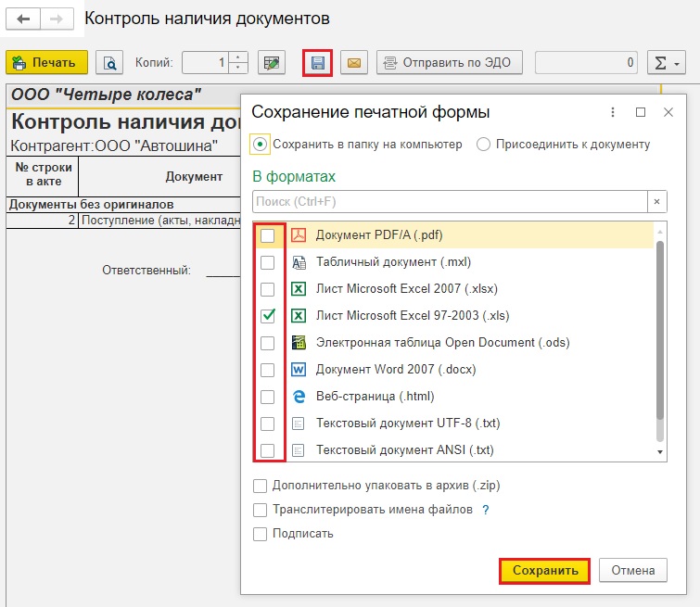The width and height of the screenshot is (700, 607).
Task: Open print preview with magnifier icon
Action: click(x=109, y=63)
